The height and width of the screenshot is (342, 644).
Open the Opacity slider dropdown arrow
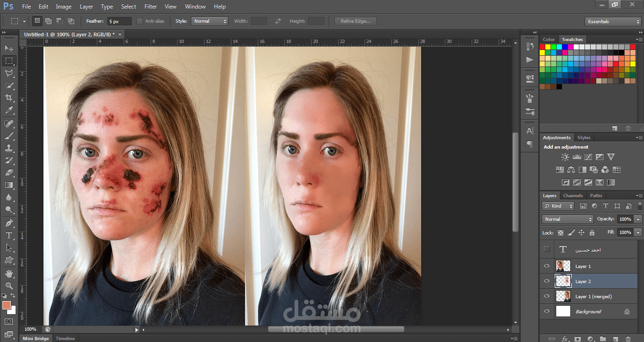coord(638,219)
